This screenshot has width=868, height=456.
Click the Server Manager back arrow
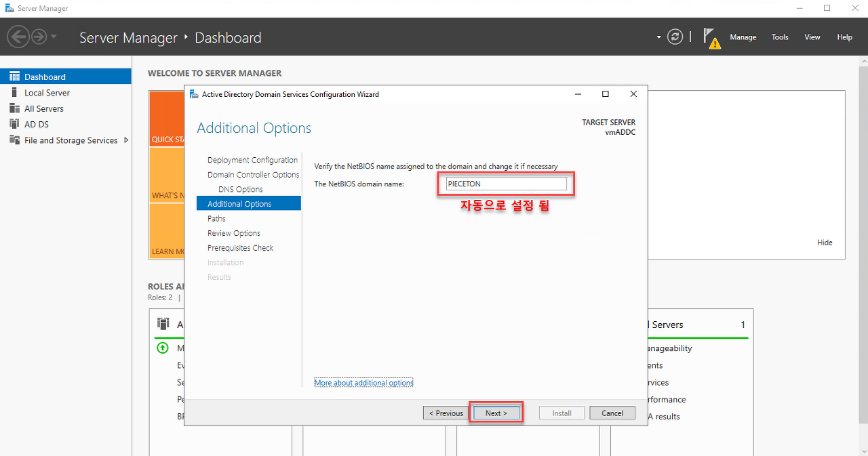pyautogui.click(x=18, y=37)
